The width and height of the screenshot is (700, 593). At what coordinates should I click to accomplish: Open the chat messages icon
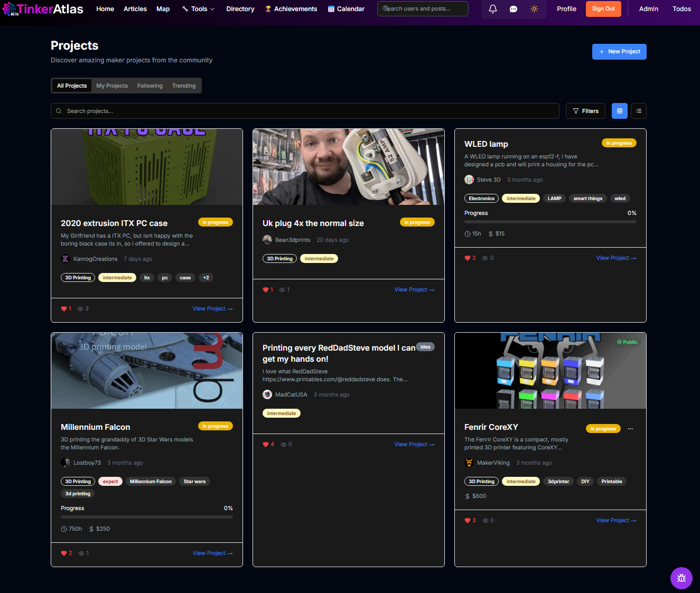click(x=514, y=8)
